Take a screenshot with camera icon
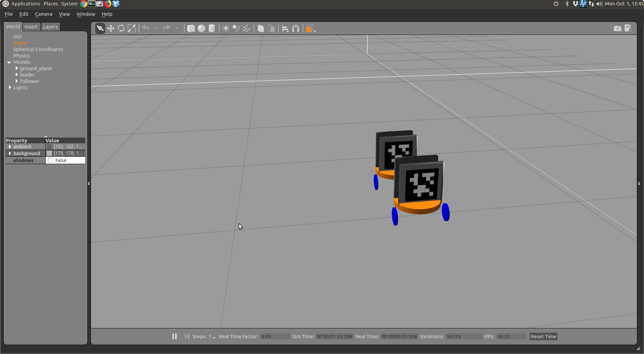Screen dimensions: 644x354 tap(618, 29)
